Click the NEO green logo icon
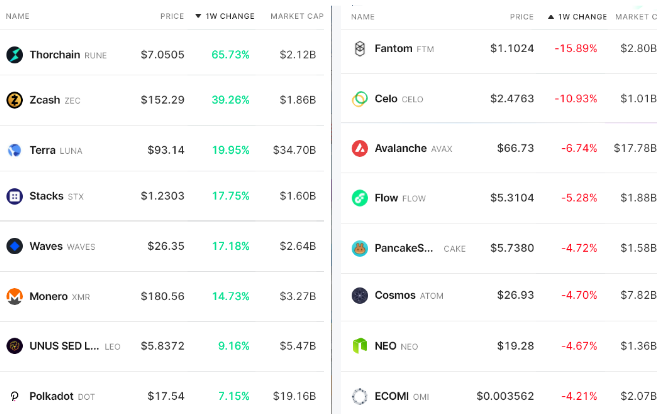 point(360,345)
